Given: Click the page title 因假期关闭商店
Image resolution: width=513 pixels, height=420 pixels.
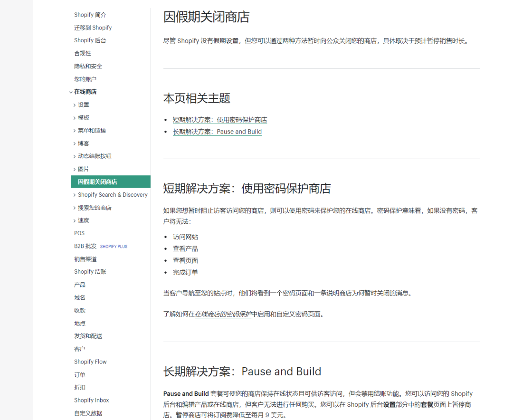Looking at the screenshot, I should 207,17.
